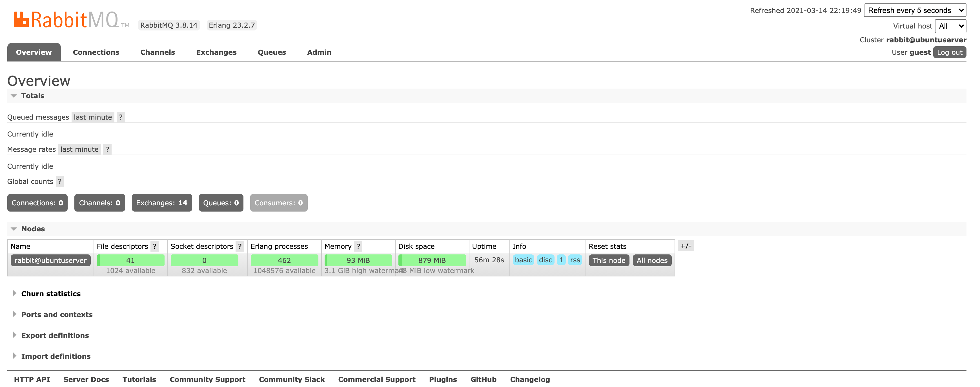Stay on the Overview tab

pos(34,52)
